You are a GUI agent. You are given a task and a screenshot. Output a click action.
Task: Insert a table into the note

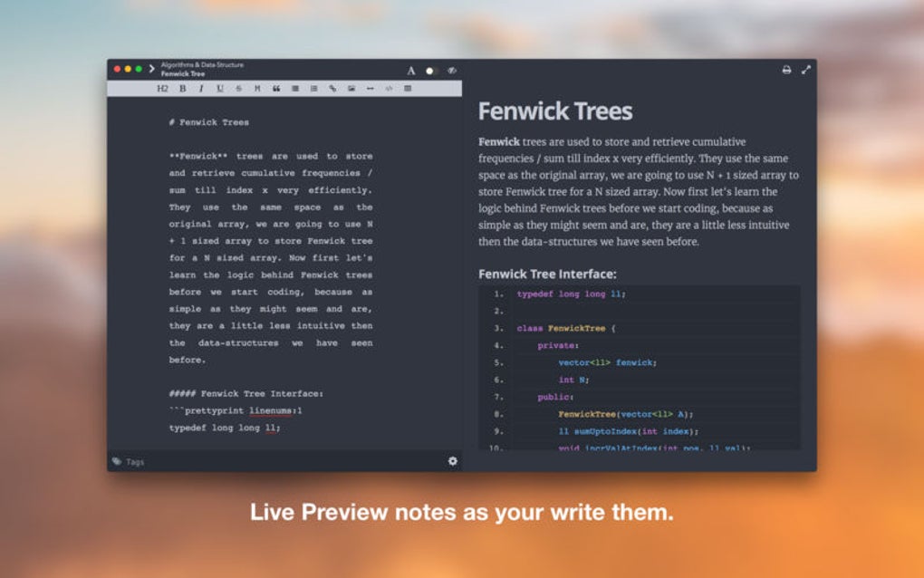click(407, 88)
